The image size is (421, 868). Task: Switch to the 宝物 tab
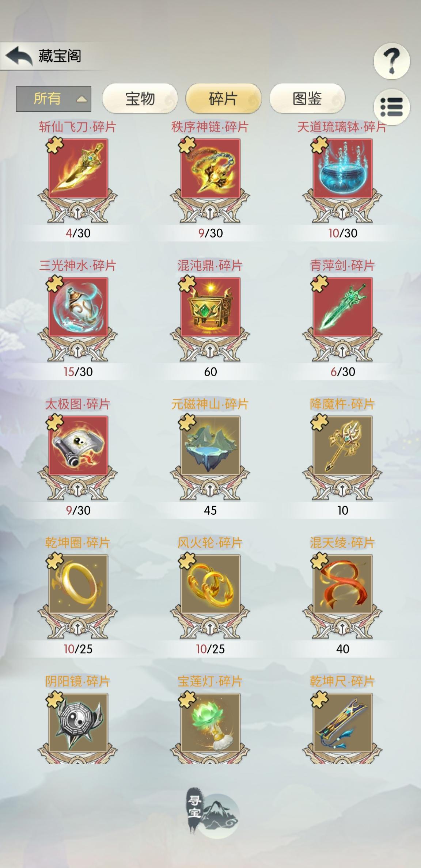coord(140,99)
